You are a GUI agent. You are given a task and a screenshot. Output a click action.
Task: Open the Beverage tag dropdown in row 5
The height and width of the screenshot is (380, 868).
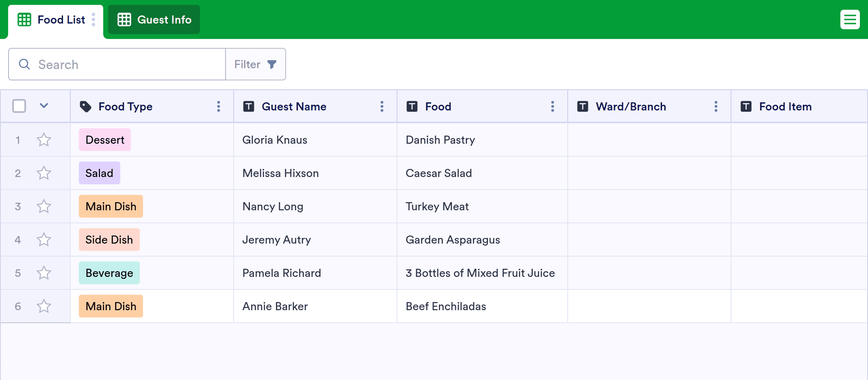coord(109,273)
